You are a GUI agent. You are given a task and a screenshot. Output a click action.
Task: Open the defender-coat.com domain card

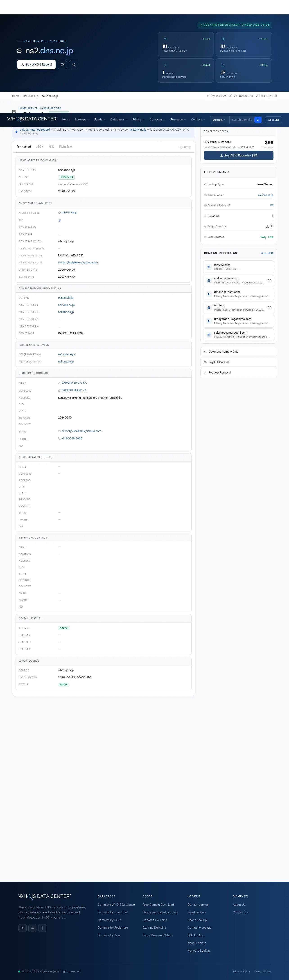[x=238, y=294]
